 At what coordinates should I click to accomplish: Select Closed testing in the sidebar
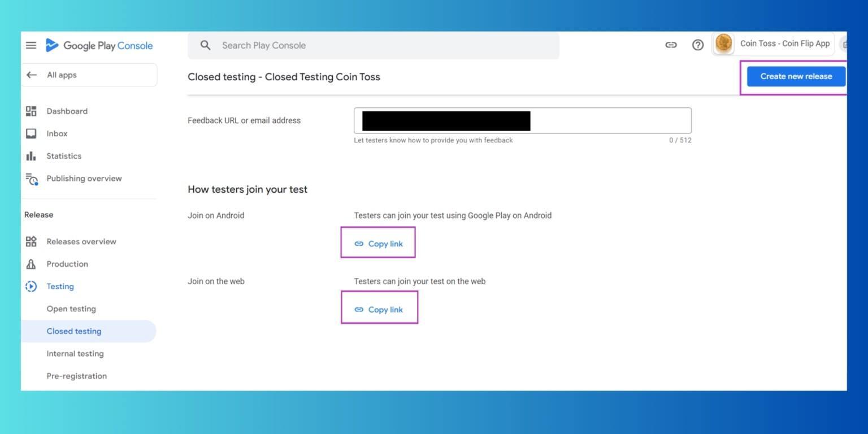pyautogui.click(x=89, y=331)
